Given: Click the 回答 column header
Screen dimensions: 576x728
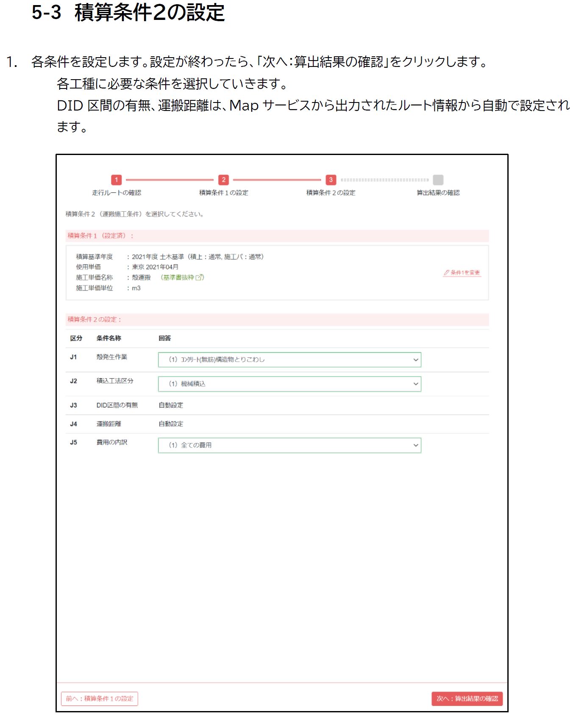Looking at the screenshot, I should click(x=165, y=338).
